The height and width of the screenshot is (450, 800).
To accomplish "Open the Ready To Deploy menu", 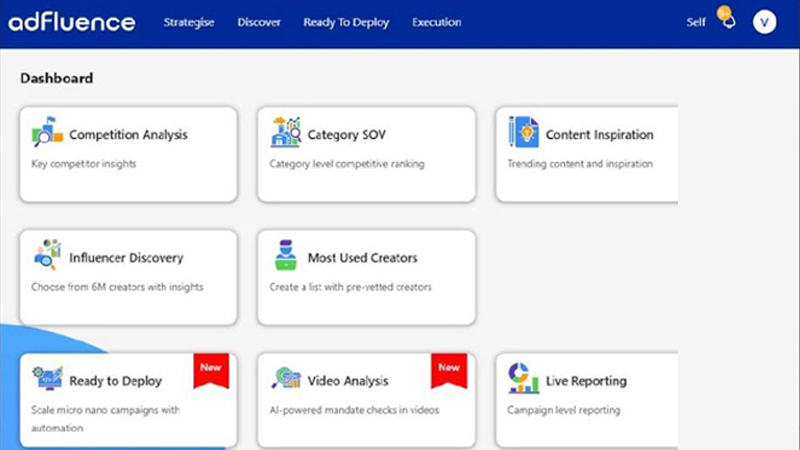I will click(346, 22).
